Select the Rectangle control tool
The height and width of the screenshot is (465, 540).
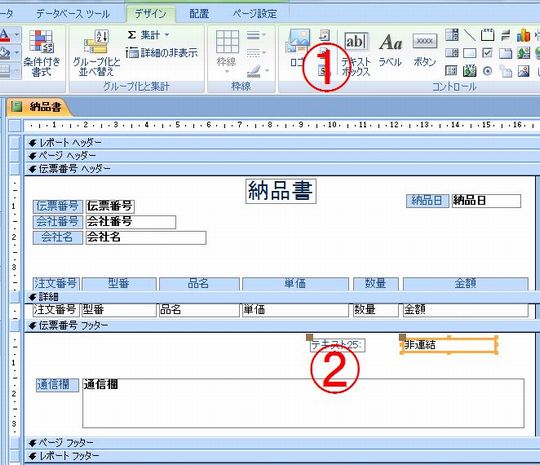pyautogui.click(x=470, y=53)
